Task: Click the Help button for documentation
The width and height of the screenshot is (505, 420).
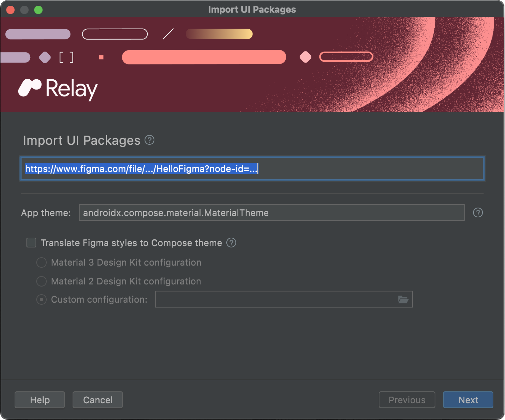Action: pos(40,399)
